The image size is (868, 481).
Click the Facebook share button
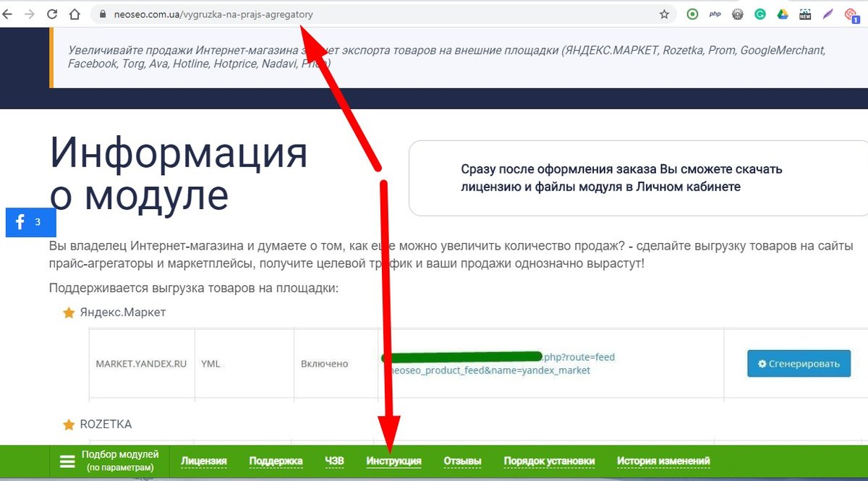click(x=30, y=223)
